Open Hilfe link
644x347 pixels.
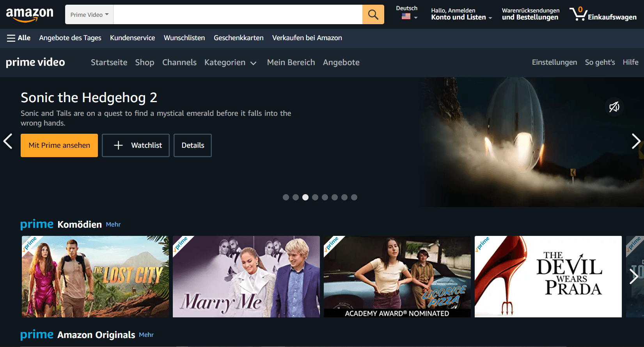coord(630,62)
